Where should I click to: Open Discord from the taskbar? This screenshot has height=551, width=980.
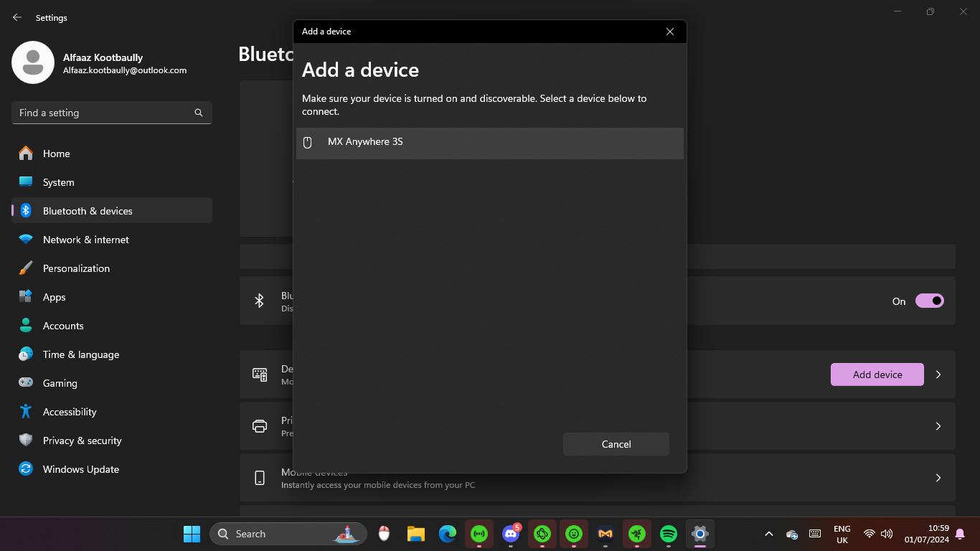pyautogui.click(x=511, y=534)
